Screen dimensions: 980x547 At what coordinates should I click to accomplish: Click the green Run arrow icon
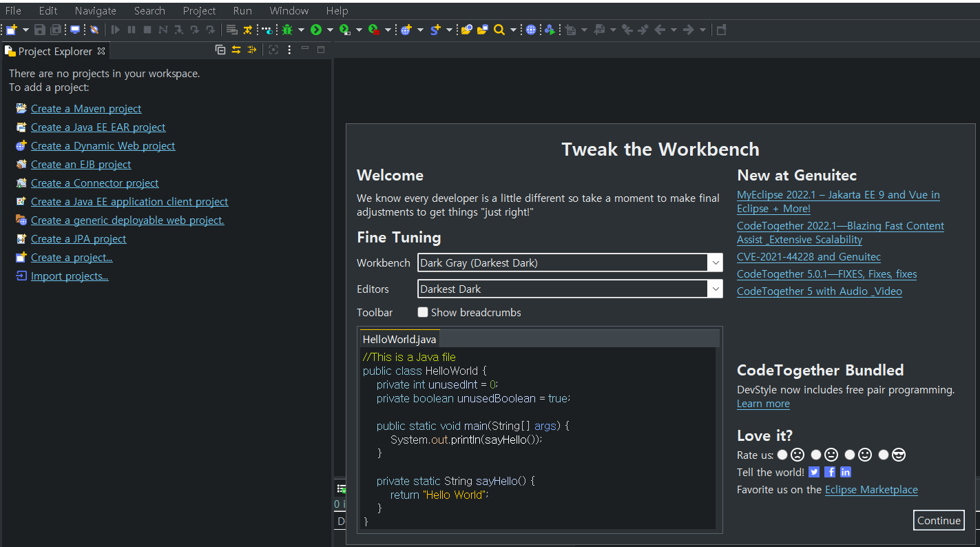click(x=316, y=30)
